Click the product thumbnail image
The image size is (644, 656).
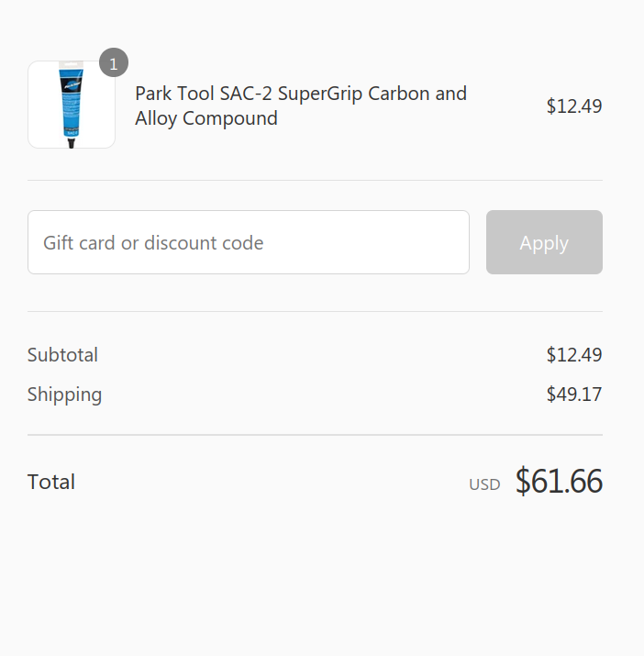[72, 105]
